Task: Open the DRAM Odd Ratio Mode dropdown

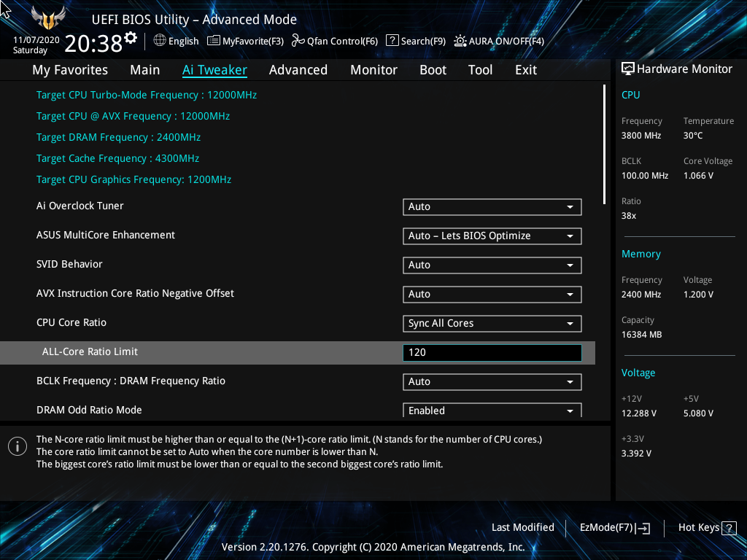Action: pos(492,410)
